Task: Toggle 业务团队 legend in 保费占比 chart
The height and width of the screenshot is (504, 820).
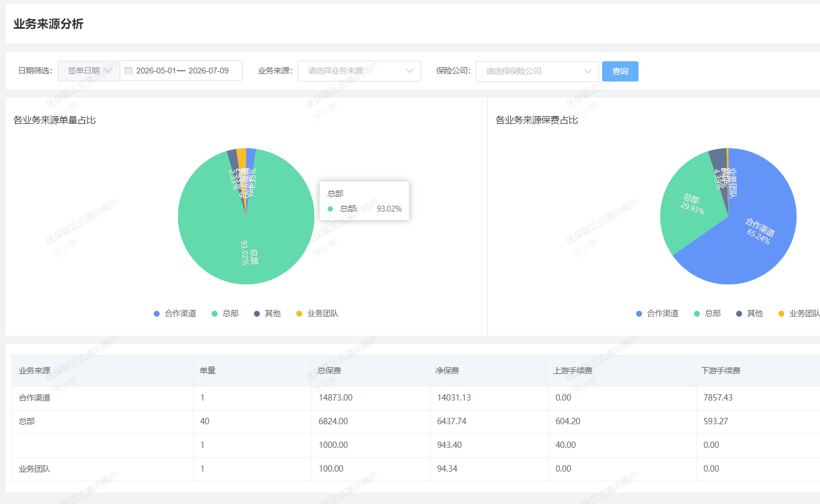Action: pos(799,313)
